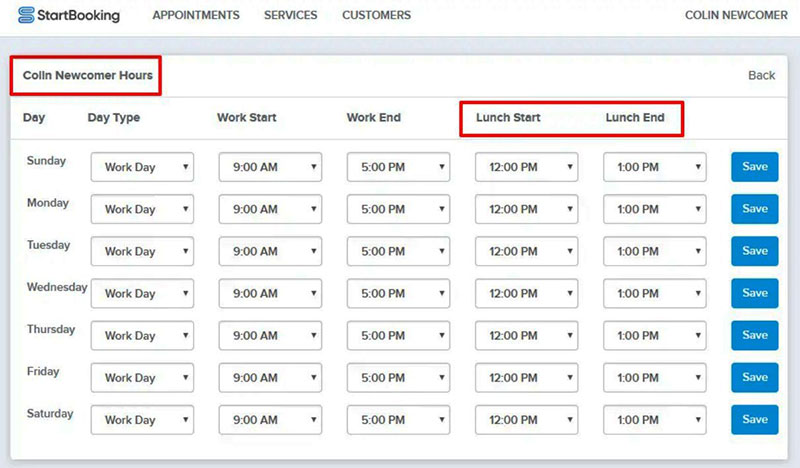
Task: Open Saturday Work End dropdown
Action: pos(398,420)
